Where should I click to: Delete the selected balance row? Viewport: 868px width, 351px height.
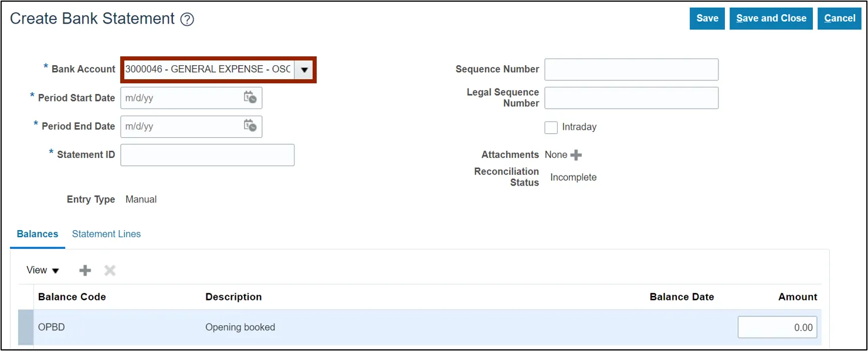point(110,270)
